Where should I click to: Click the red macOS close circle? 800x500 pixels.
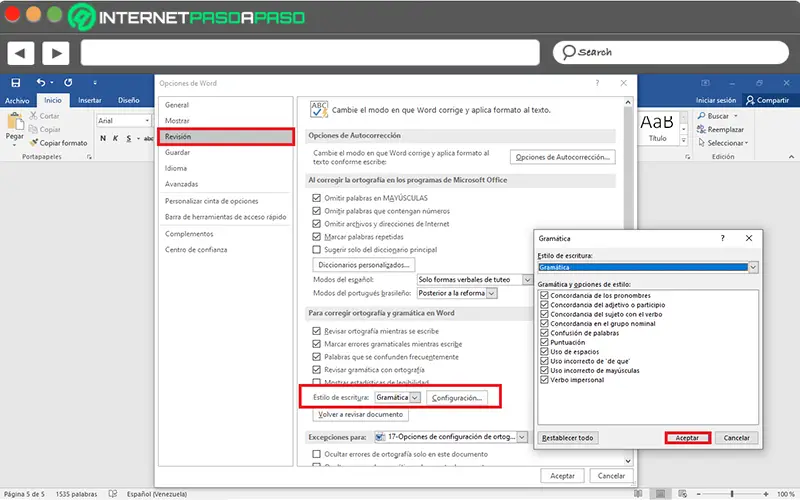click(x=12, y=14)
